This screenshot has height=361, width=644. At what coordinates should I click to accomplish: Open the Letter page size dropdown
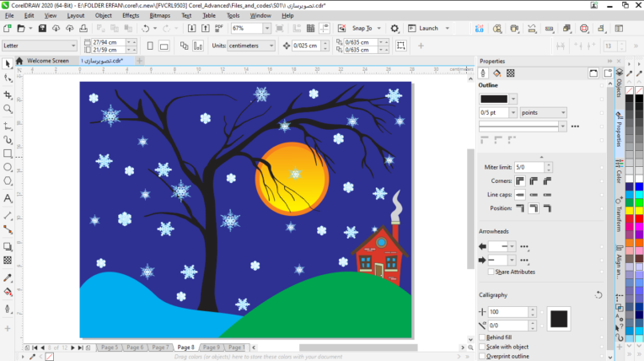point(73,46)
